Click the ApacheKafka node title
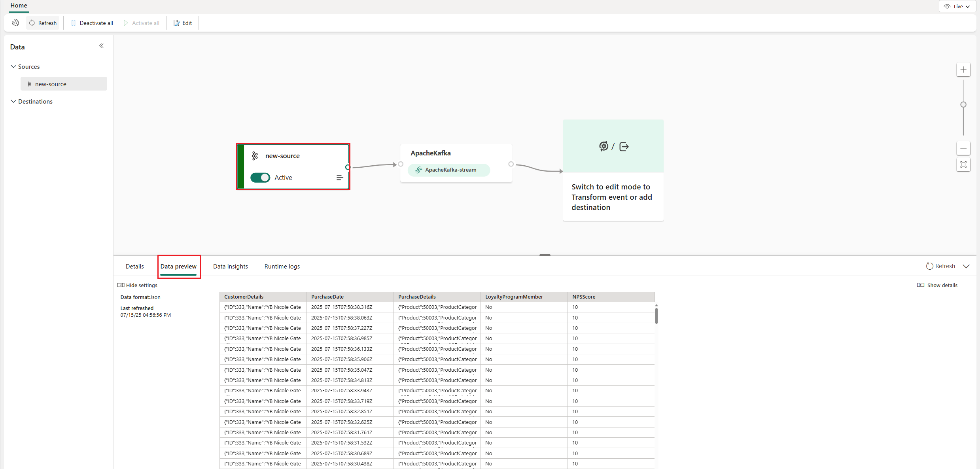Image resolution: width=980 pixels, height=469 pixels. pos(430,153)
